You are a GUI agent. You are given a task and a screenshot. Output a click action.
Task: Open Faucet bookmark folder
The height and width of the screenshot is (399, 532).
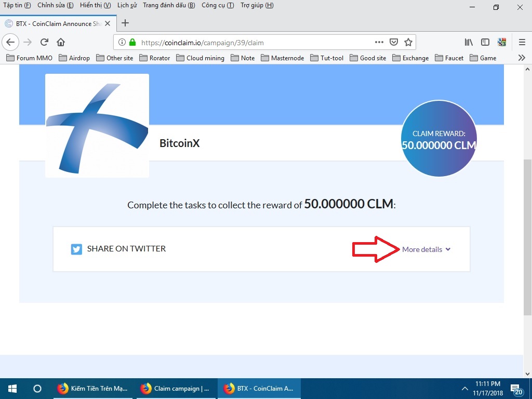pos(449,58)
